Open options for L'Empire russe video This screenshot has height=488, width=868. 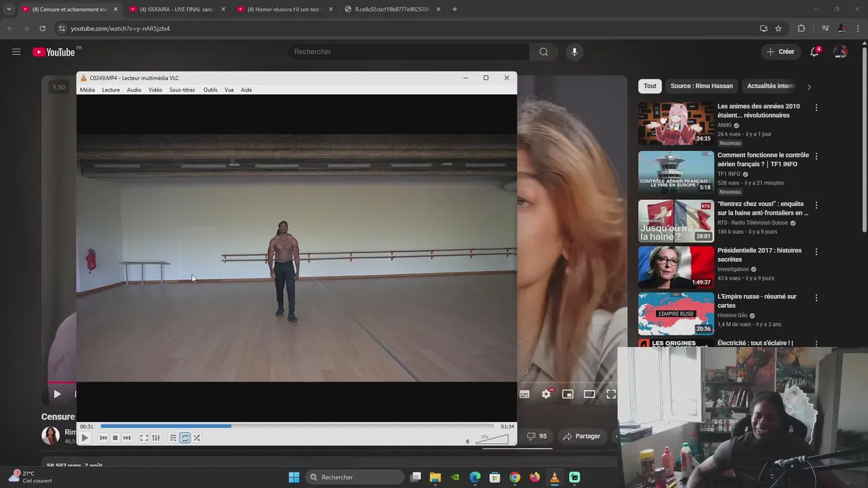[816, 298]
